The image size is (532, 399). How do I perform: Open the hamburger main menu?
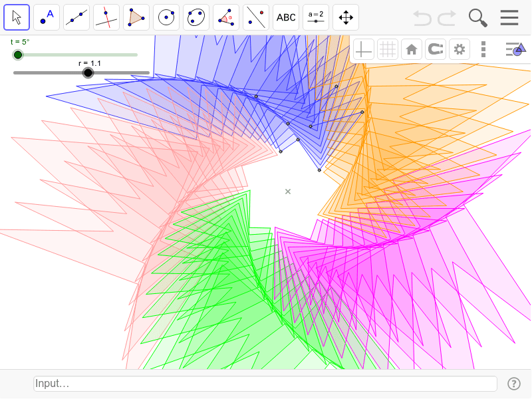(x=509, y=18)
